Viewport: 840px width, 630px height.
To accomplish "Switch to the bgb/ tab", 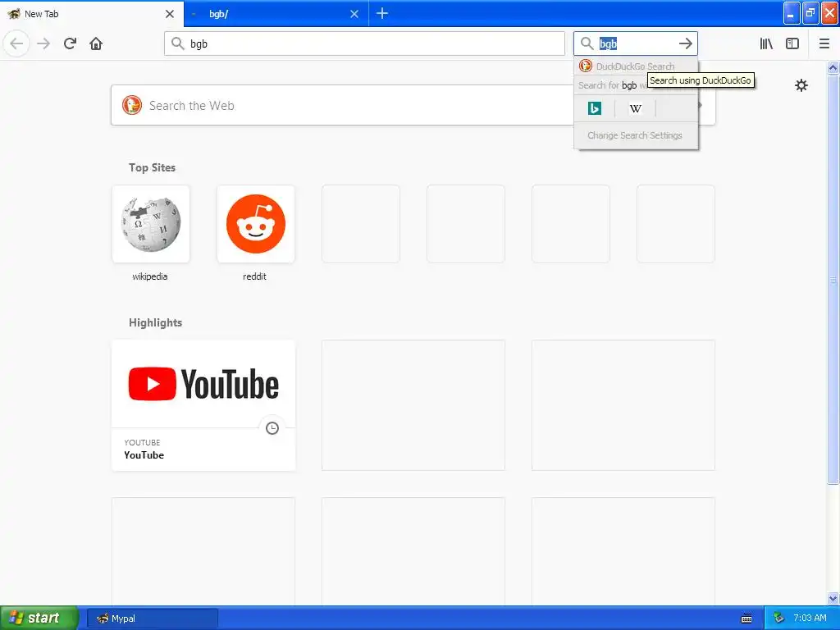I will tap(276, 13).
